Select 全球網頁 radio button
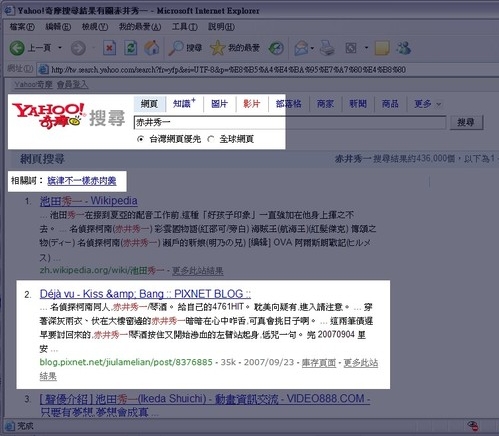This screenshot has width=499, height=436. click(211, 139)
